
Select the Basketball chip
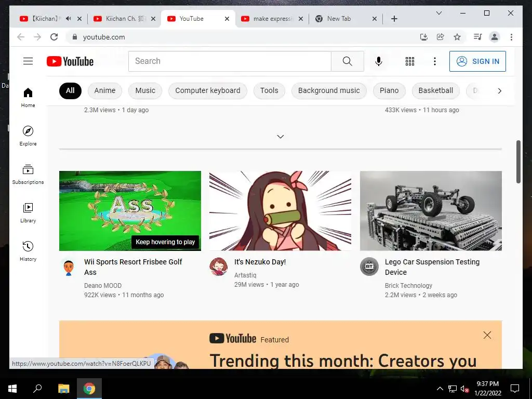pos(436,90)
